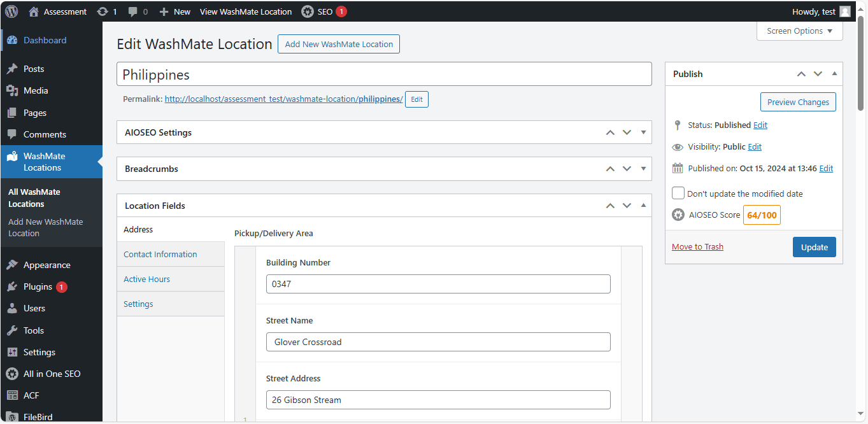Screen dimensions: 868x424
Task: Check "Don't update the modified date"
Action: 679,194
